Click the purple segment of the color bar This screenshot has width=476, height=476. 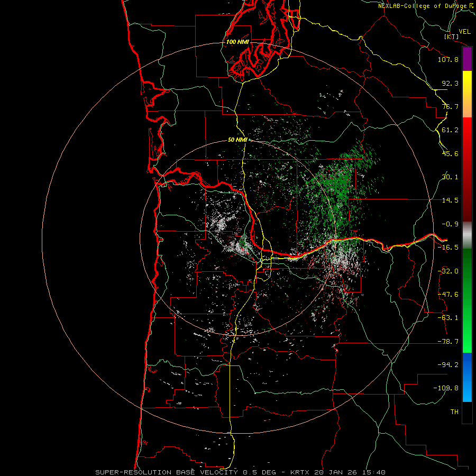467,59
